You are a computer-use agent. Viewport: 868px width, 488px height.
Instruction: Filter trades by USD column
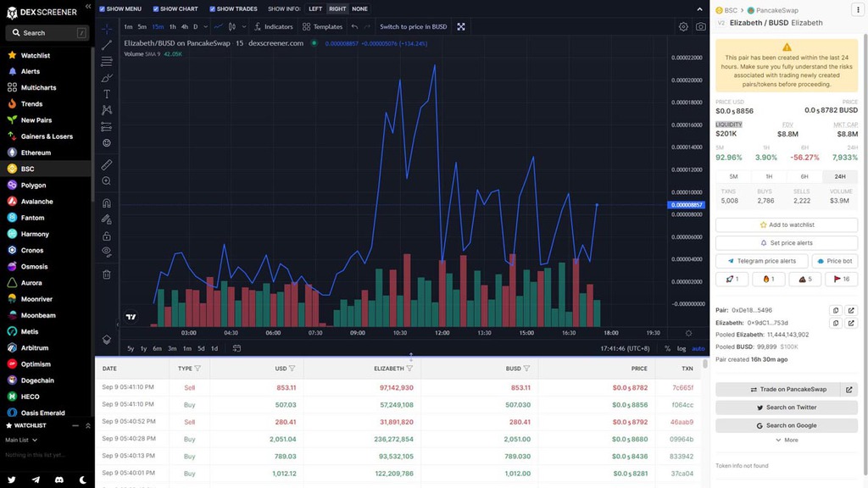coord(292,369)
